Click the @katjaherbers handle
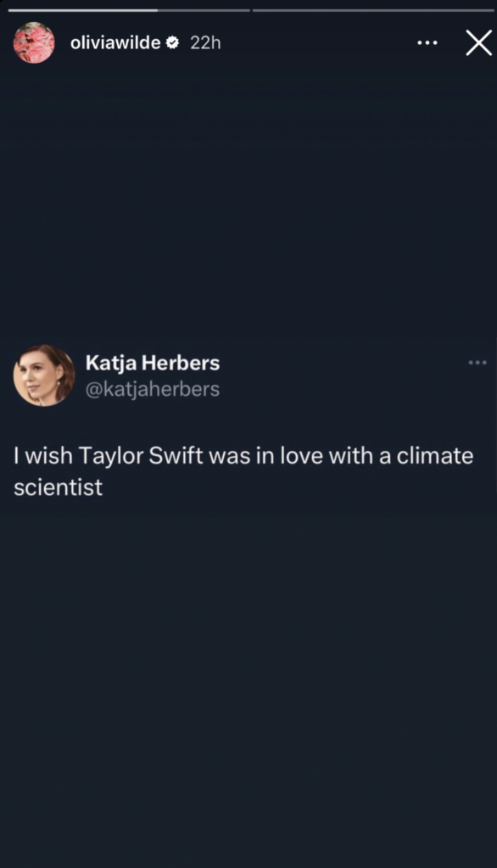 [153, 389]
